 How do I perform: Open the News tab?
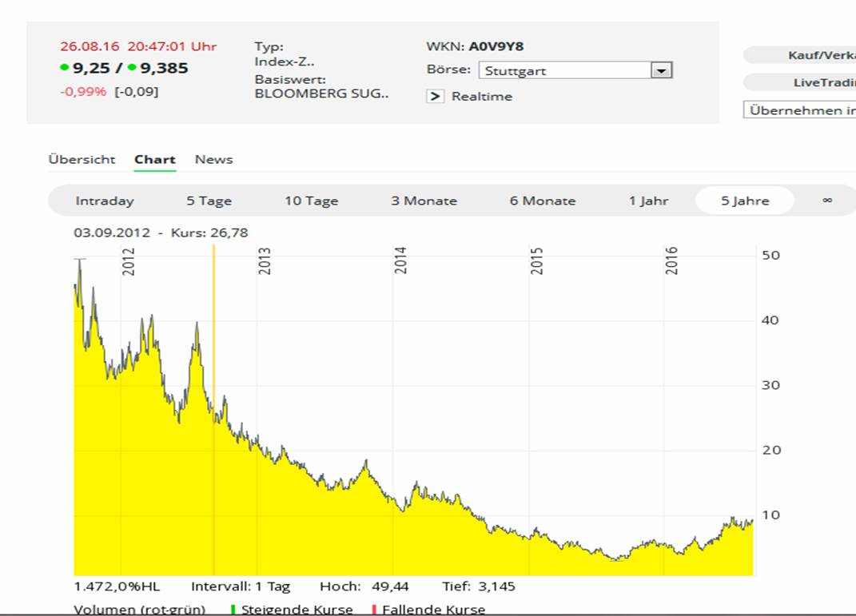pos(213,159)
